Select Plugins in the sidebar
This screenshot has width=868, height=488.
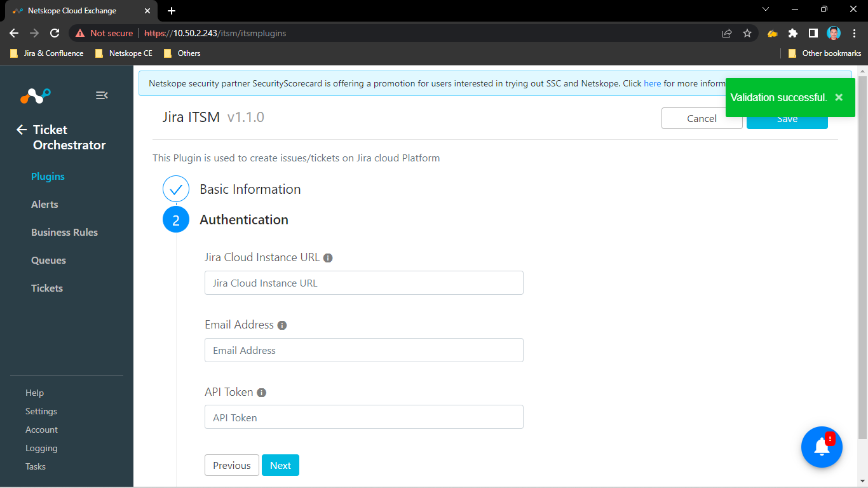coord(48,177)
